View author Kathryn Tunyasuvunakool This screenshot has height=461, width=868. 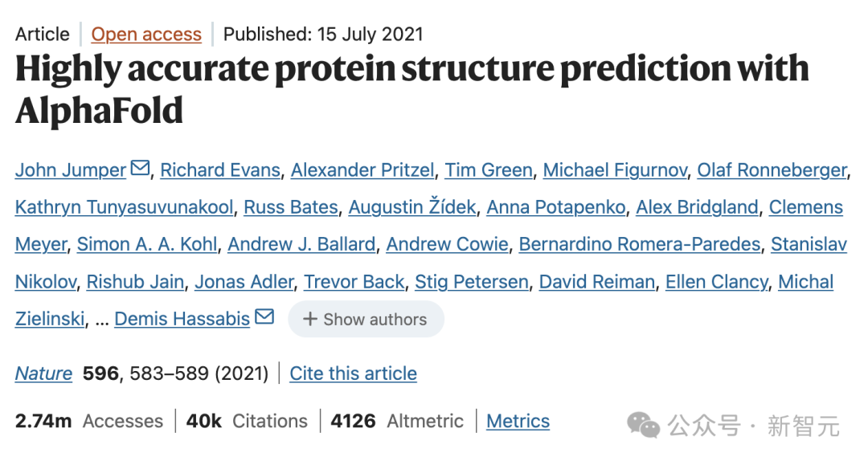pos(124,207)
